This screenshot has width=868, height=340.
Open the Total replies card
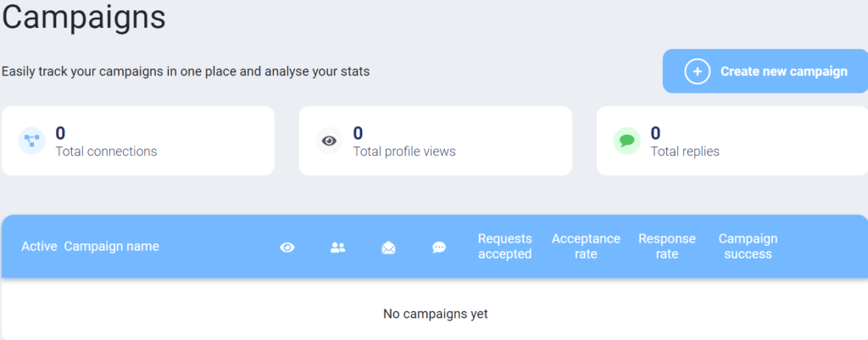coord(732,141)
